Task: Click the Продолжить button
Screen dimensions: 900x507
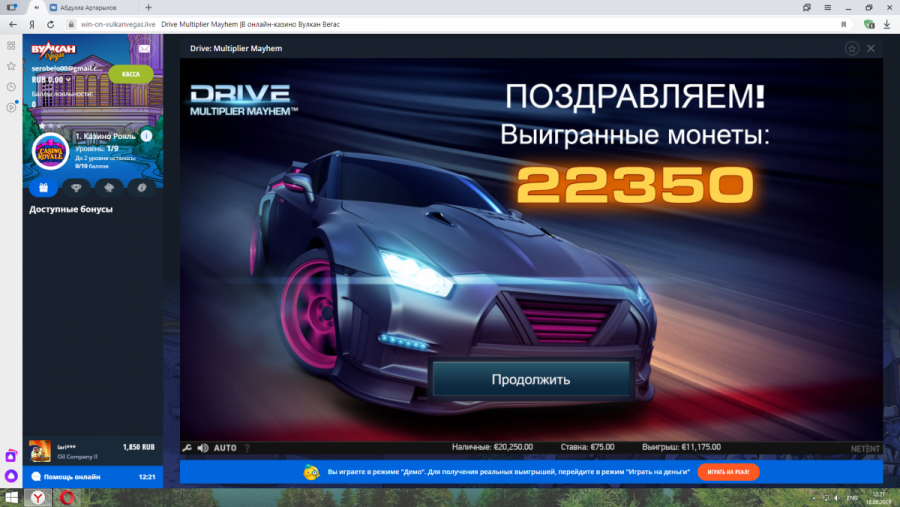Action: tap(530, 380)
